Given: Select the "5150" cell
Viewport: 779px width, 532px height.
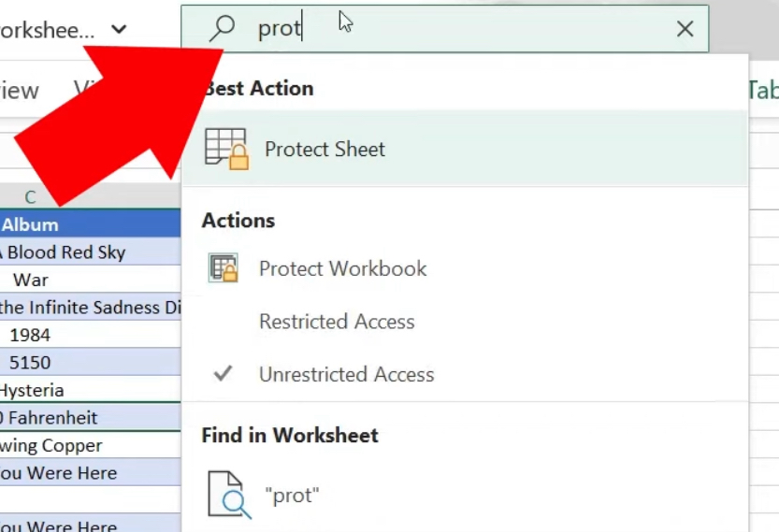Looking at the screenshot, I should tap(90, 362).
